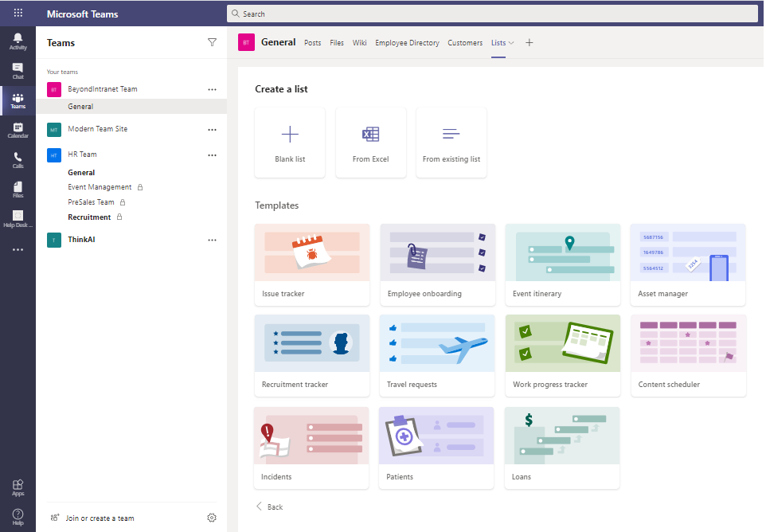Open more options for HR Team
The image size is (766, 532).
pos(212,155)
